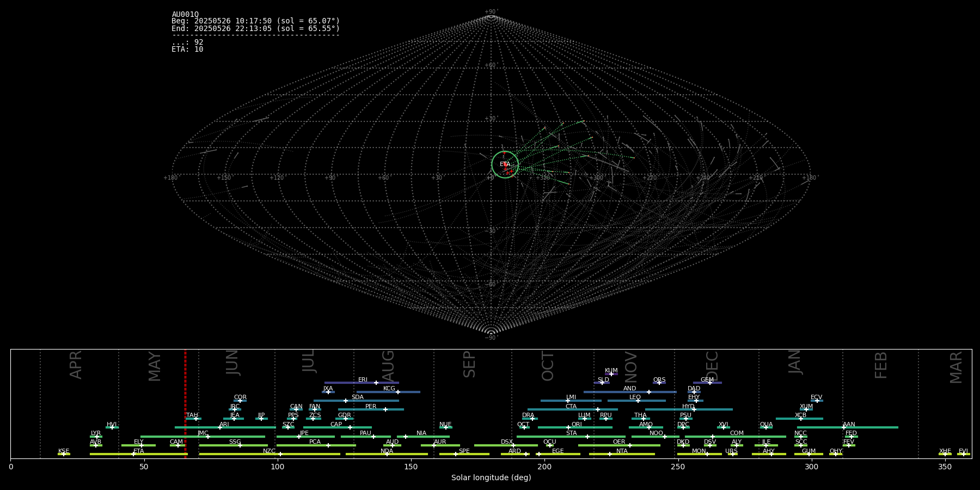Click the AUG month label on the timeline
This screenshot has width=980, height=490.
tap(388, 365)
